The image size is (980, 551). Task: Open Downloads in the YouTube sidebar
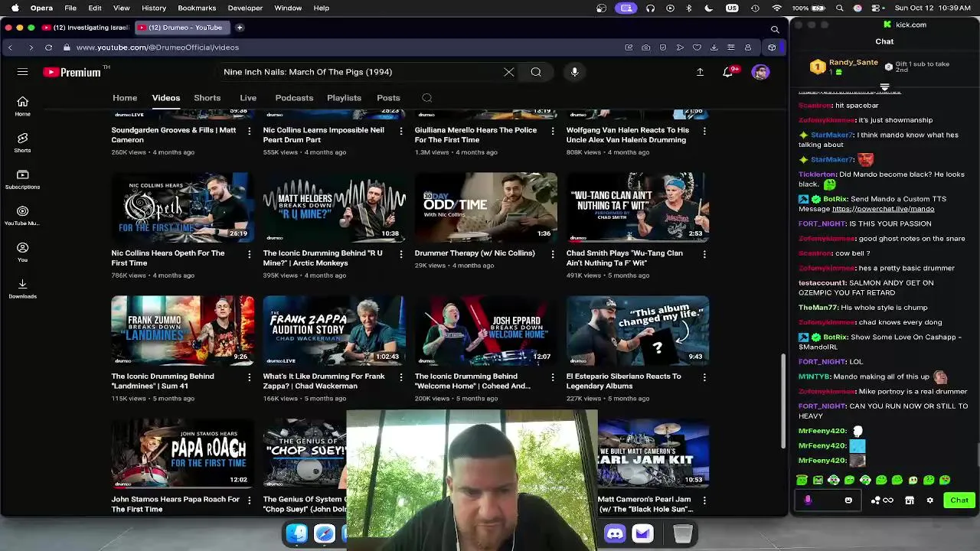click(22, 289)
